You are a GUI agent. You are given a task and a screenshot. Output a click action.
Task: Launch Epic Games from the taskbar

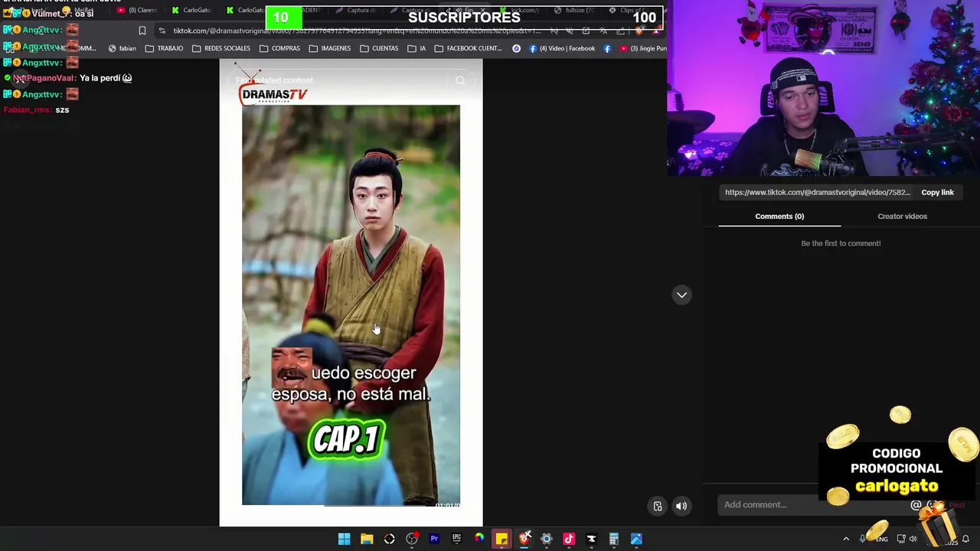pyautogui.click(x=456, y=539)
